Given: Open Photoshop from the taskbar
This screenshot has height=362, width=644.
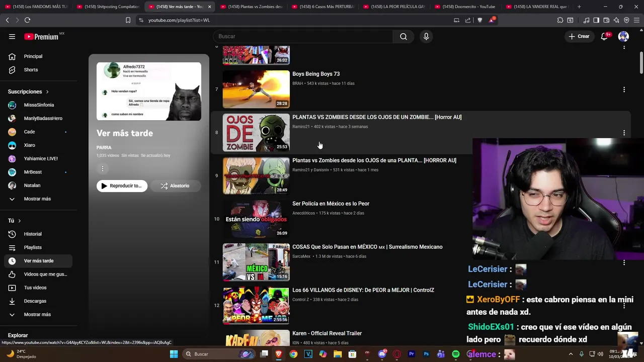Looking at the screenshot, I should click(x=426, y=354).
